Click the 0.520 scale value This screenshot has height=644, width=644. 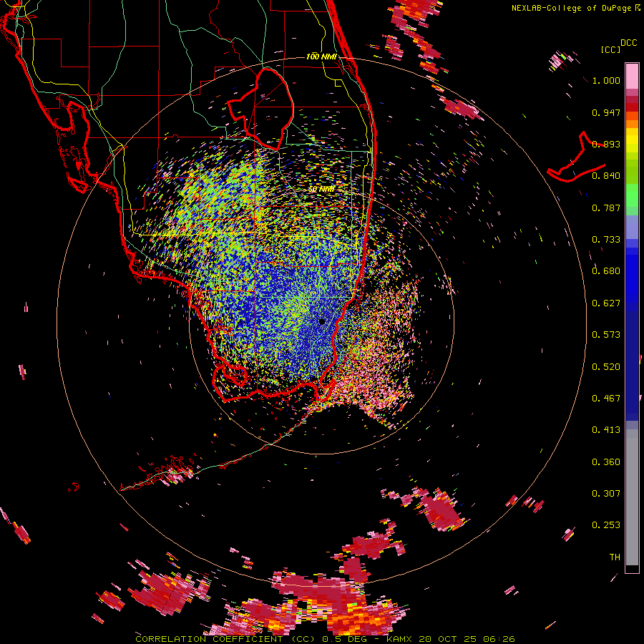point(606,366)
